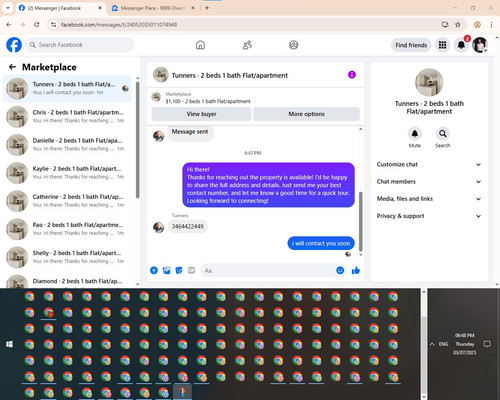500x400 pixels.
Task: Click the ENG language indicator
Action: click(x=443, y=344)
